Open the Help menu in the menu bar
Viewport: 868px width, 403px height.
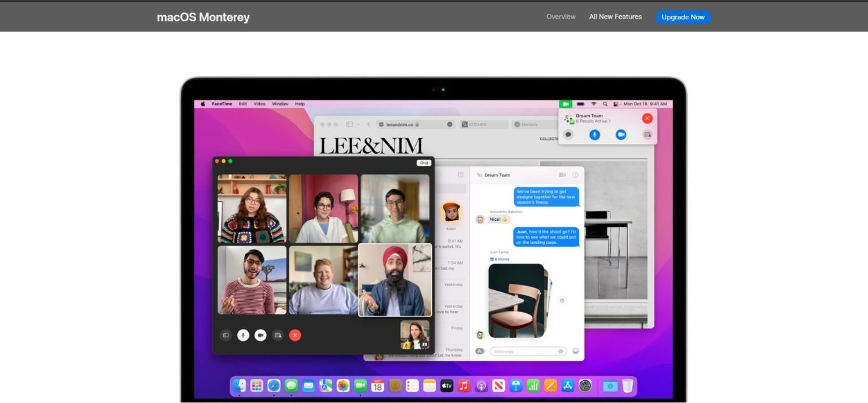[300, 104]
